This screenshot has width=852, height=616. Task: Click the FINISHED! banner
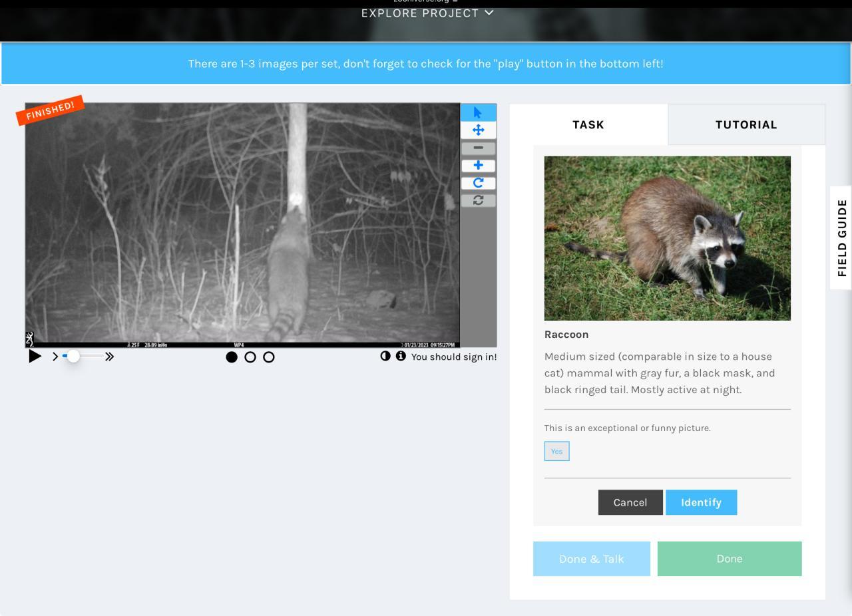50,110
